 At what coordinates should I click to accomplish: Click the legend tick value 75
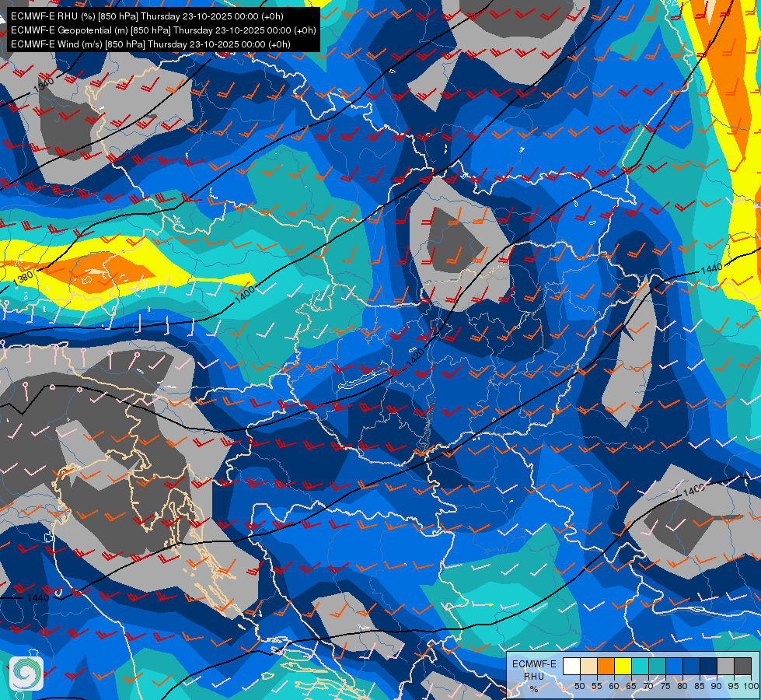pyautogui.click(x=665, y=686)
